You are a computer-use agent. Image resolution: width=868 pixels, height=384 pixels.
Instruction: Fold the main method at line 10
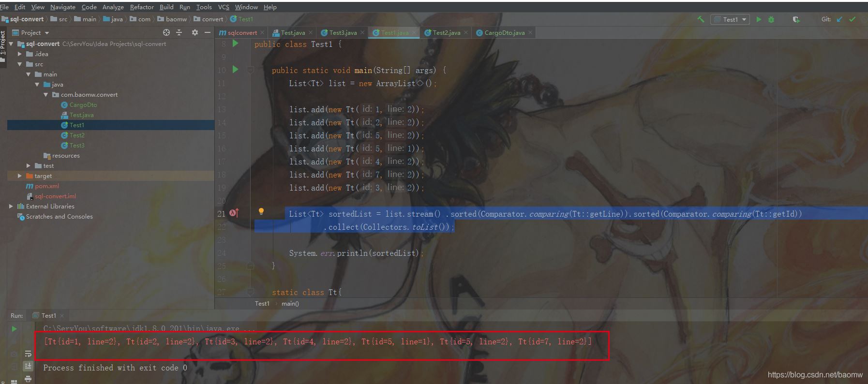(x=251, y=70)
